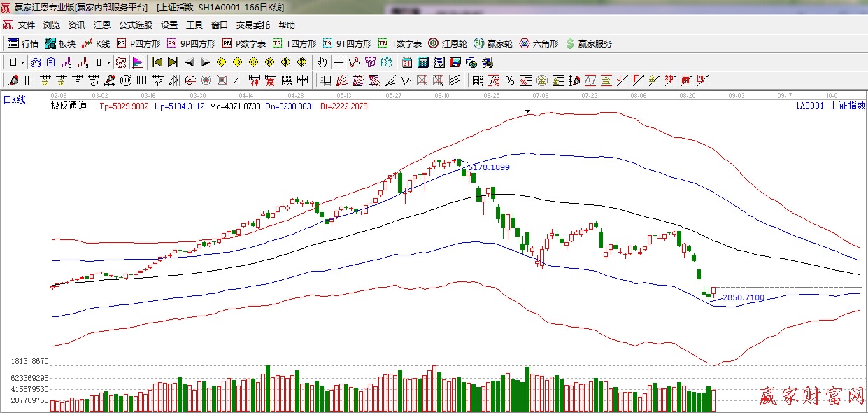Click the 5178.1899 peak price label
This screenshot has height=413, width=868.
(488, 167)
